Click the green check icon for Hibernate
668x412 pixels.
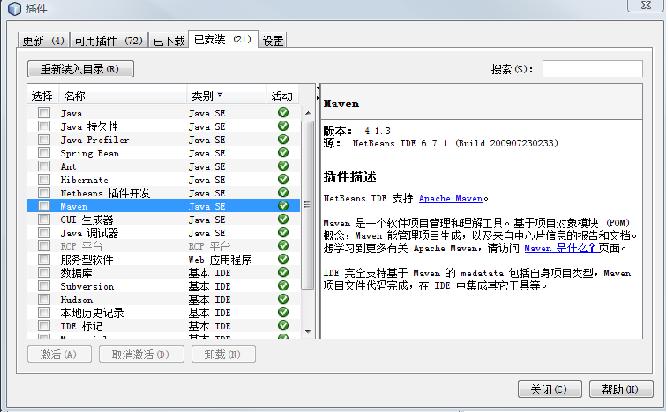(x=283, y=179)
